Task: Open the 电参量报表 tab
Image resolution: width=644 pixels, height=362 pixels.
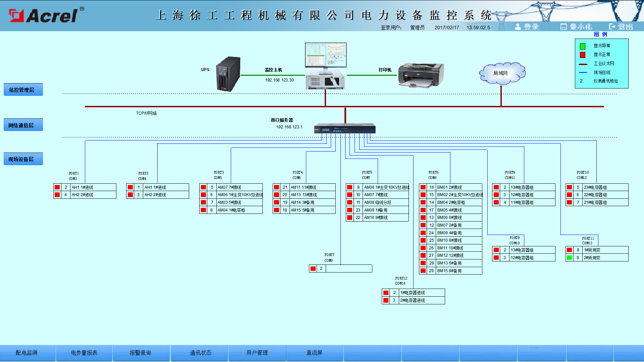Action: [x=84, y=353]
